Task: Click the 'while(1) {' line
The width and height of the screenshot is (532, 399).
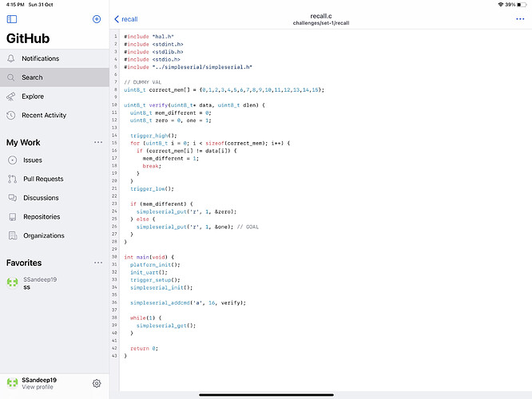Action: tap(146, 318)
